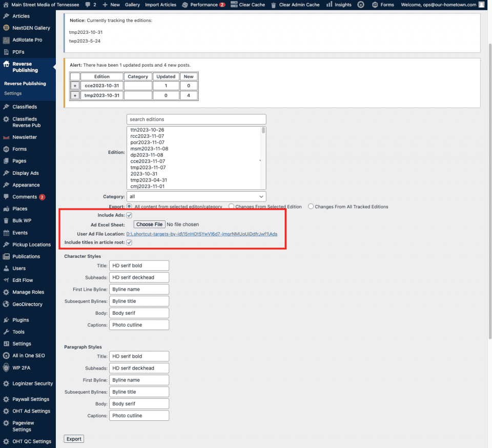Click the WP 2FA shield icon
This screenshot has height=448, width=492.
(x=6, y=368)
